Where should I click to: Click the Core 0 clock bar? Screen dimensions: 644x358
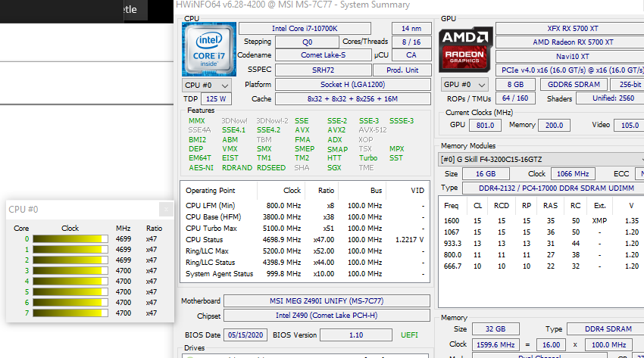point(70,239)
